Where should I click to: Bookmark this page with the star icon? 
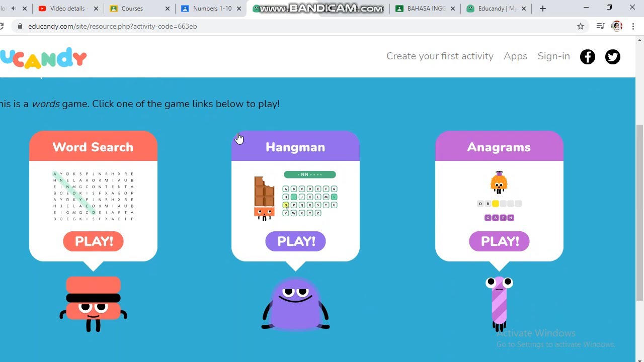pos(581,26)
